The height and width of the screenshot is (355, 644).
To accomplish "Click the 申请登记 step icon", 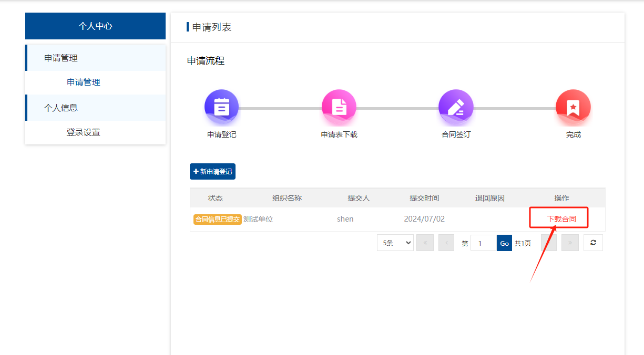I will pyautogui.click(x=221, y=107).
